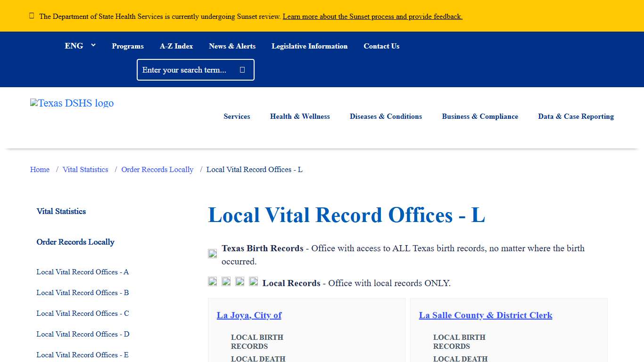Select the Programs menu item
The width and height of the screenshot is (644, 362).
[128, 46]
